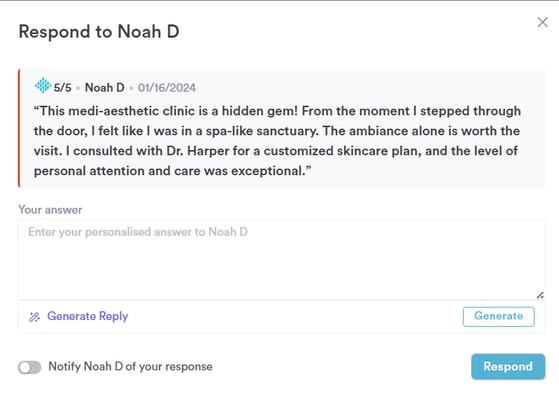
Task: Click the 5/5 rating score
Action: click(x=62, y=88)
